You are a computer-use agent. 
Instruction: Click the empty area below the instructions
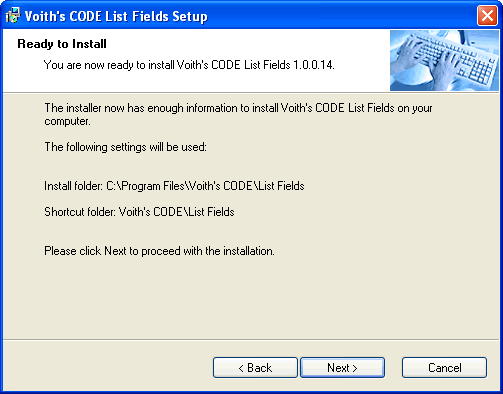pos(251,298)
